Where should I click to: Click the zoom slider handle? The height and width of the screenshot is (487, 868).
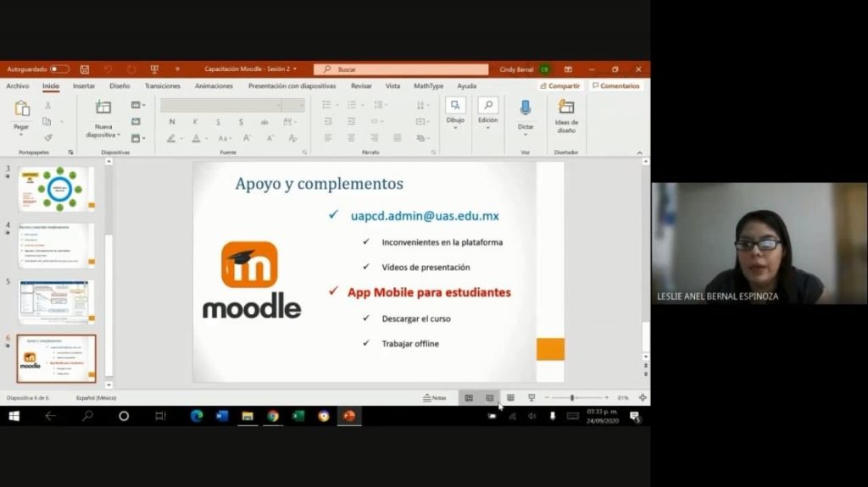coord(572,398)
